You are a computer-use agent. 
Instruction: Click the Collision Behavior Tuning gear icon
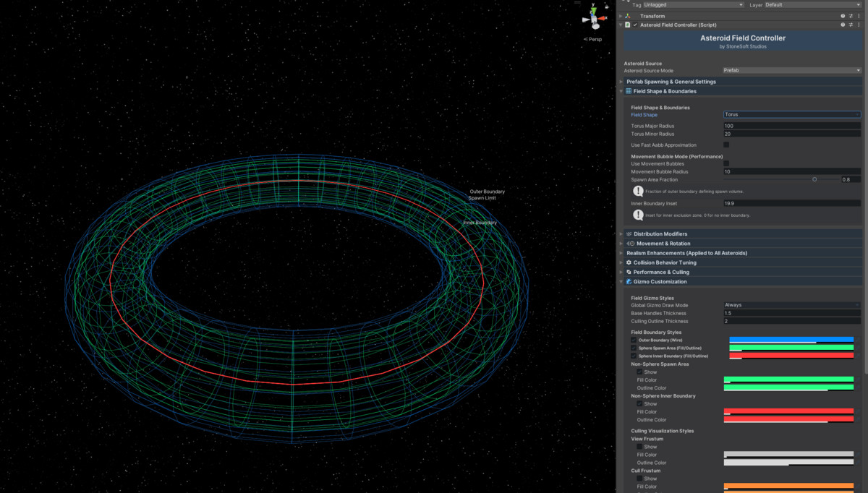629,262
